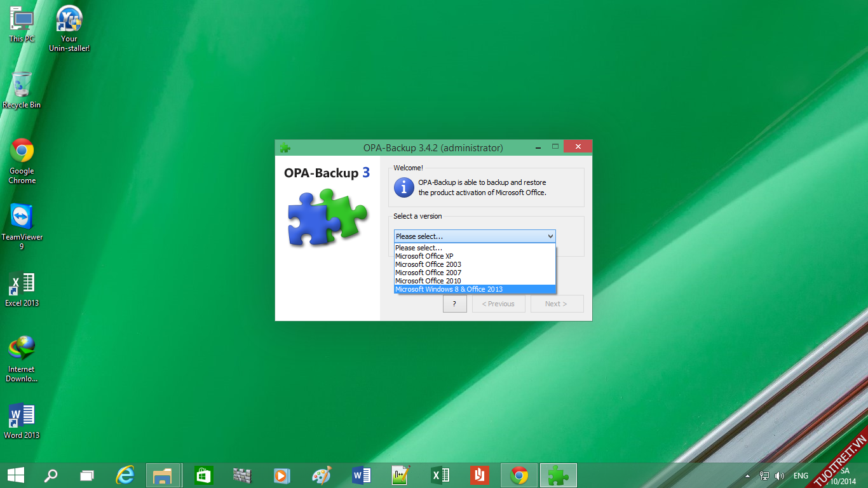Select Microsoft Office 2003 list entry
The height and width of the screenshot is (488, 868).
(x=428, y=264)
